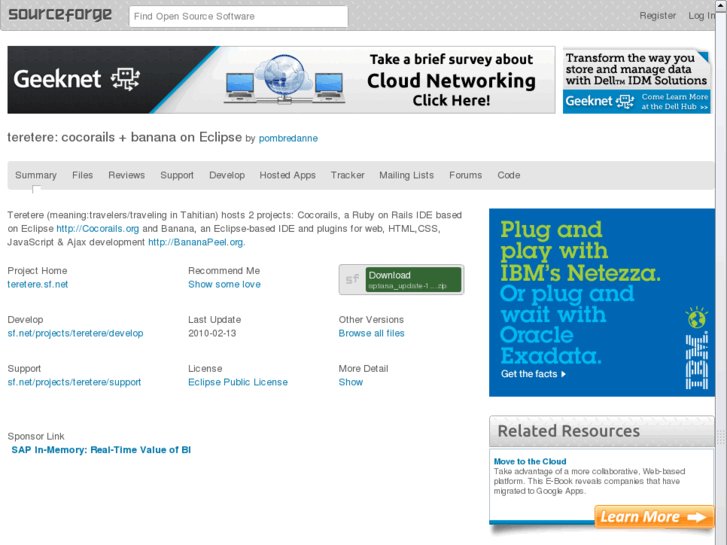The image size is (727, 545).
Task: Open the Log In link
Action: coord(701,16)
